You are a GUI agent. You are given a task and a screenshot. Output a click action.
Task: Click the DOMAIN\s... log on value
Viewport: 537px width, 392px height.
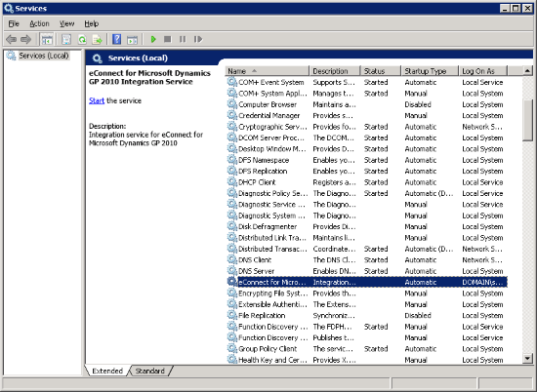[x=482, y=282]
